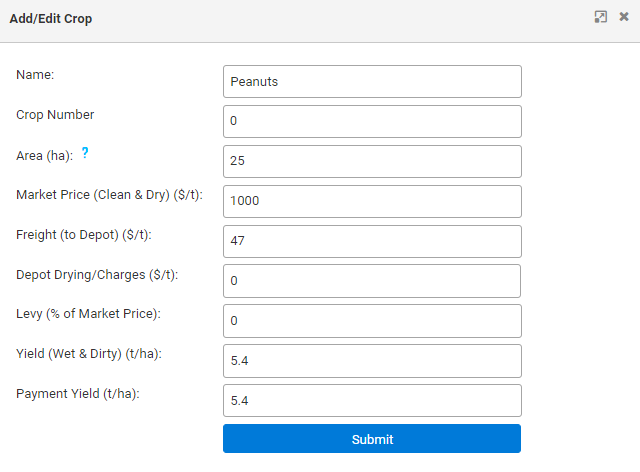This screenshot has width=640, height=472.
Task: Maximize the Add/Edit Crop dialog
Action: [601, 17]
